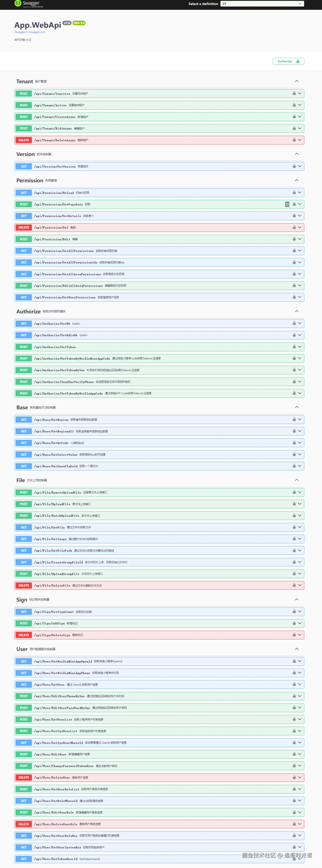
Task: Collapse the Permission section chevron
Action: (x=297, y=180)
